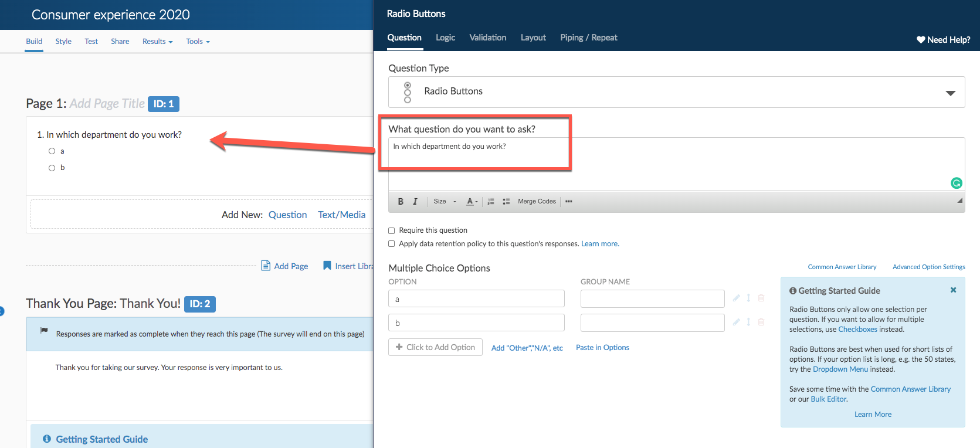Click the Insert Library bookmark icon
This screenshot has width=980, height=448.
point(327,266)
